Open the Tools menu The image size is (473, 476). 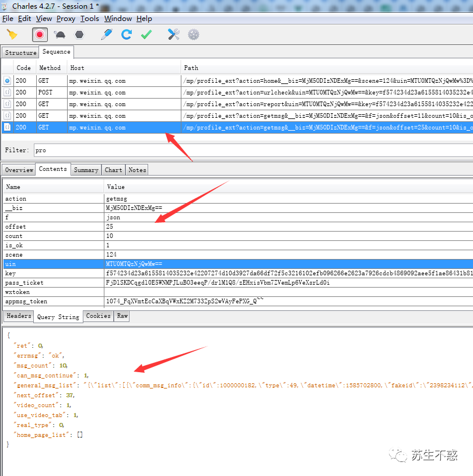tap(90, 19)
